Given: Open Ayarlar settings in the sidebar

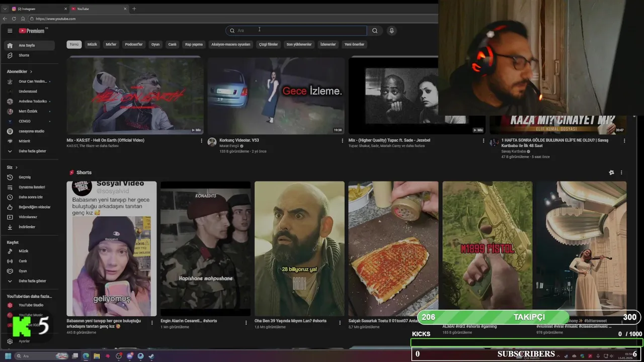Looking at the screenshot, I should click(x=29, y=341).
